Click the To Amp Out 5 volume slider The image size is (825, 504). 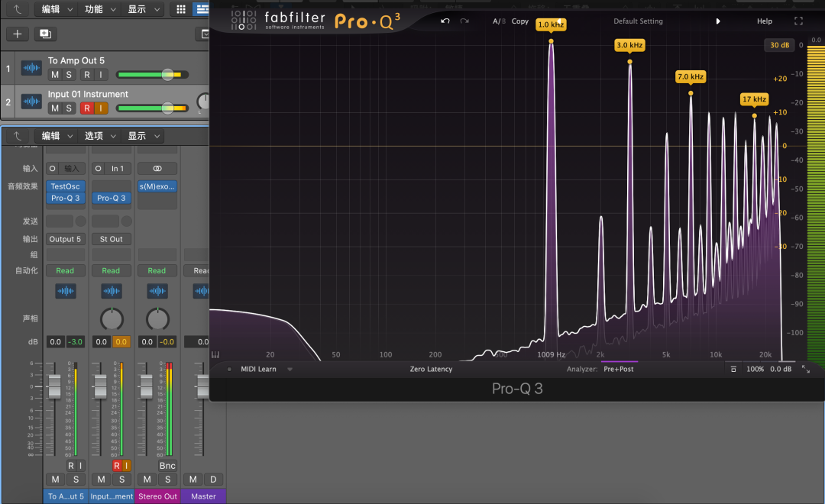pos(167,75)
